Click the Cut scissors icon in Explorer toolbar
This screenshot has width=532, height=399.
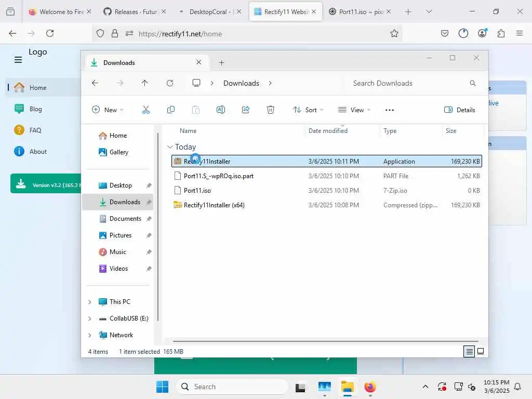coord(145,110)
